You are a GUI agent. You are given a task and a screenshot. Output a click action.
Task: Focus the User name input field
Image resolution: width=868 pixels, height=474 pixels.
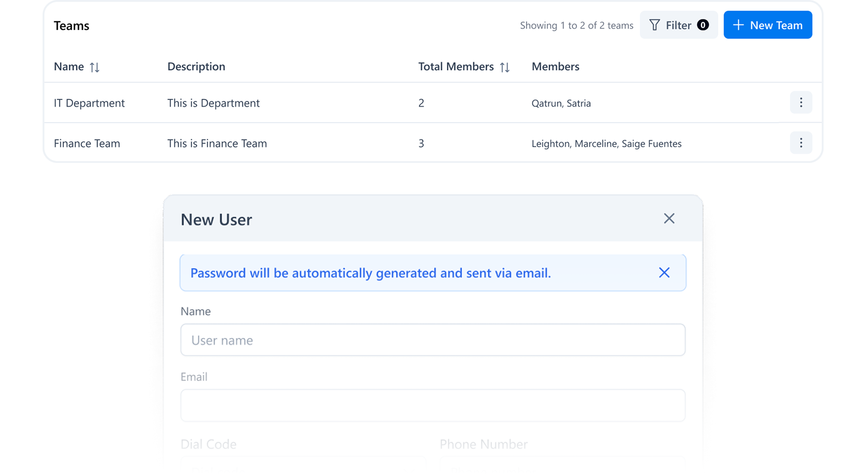click(x=433, y=340)
